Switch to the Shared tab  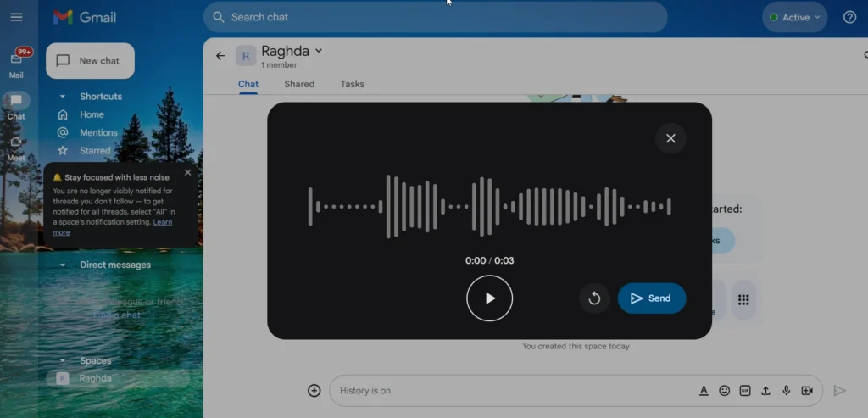click(299, 84)
